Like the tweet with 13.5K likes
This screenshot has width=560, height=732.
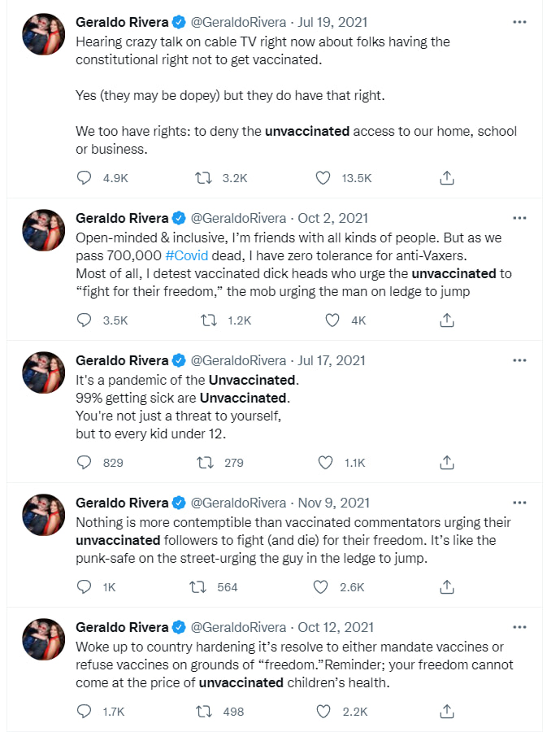[323, 178]
